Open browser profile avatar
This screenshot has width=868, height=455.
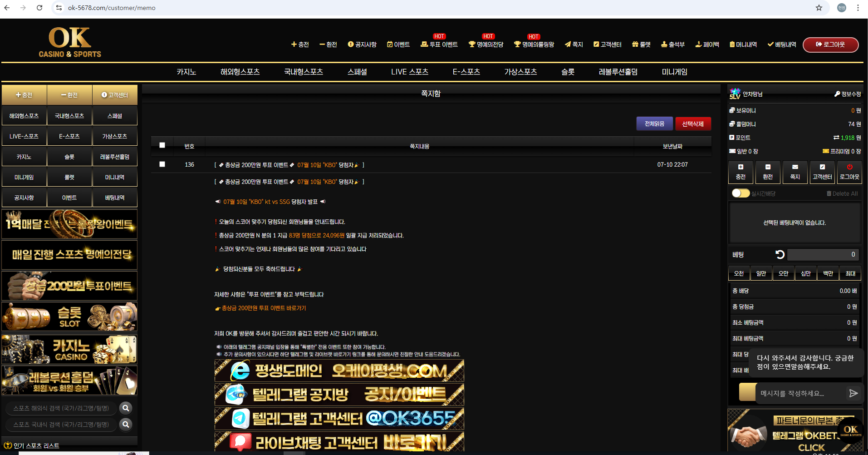coord(842,8)
